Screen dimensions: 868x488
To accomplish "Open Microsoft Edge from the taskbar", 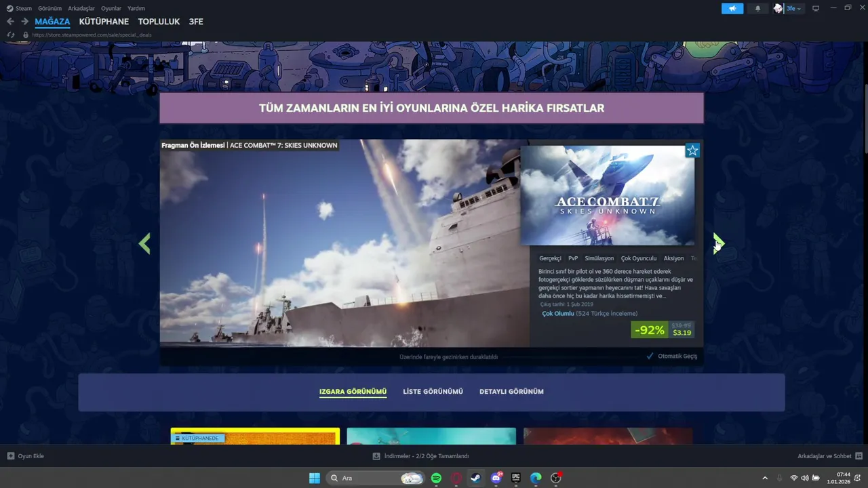I will (x=536, y=478).
